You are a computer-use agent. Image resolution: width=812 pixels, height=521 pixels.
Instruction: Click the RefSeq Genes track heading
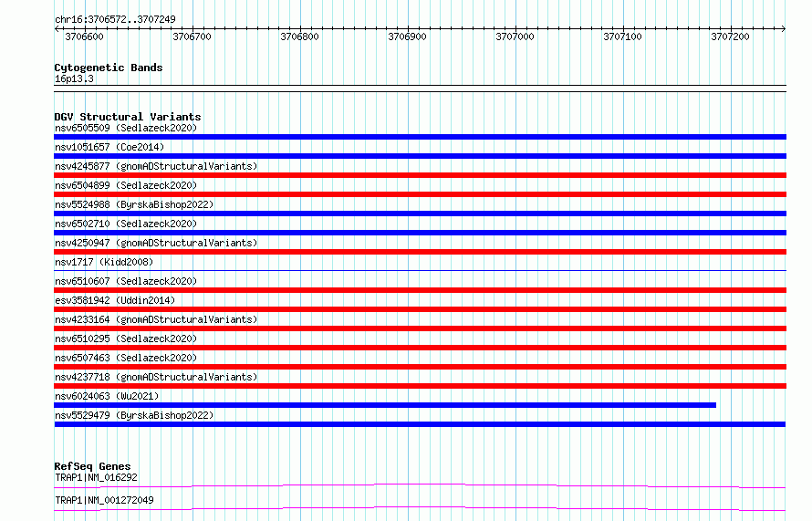point(92,466)
